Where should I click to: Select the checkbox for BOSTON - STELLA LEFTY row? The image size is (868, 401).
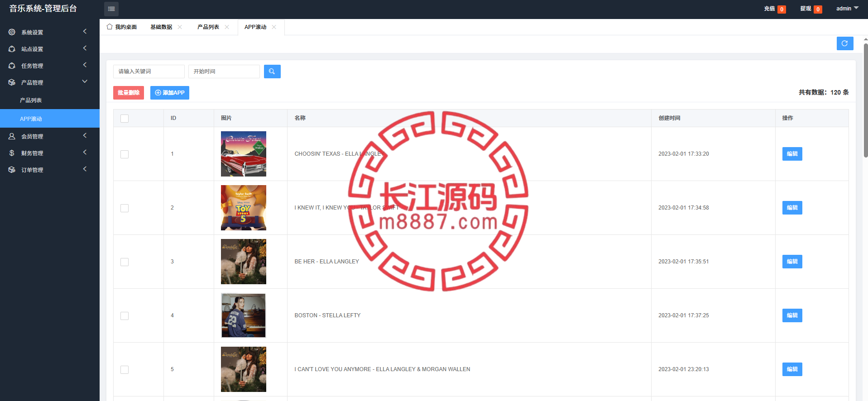(125, 316)
